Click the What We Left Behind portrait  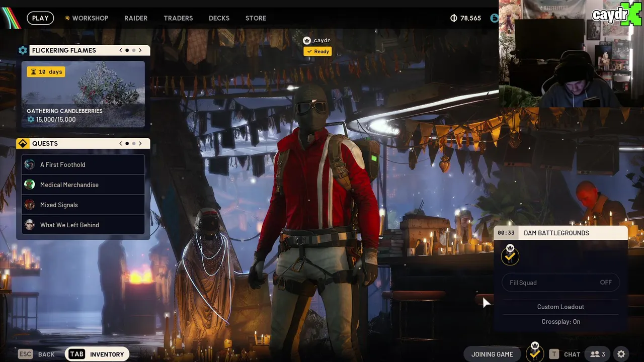coord(30,225)
